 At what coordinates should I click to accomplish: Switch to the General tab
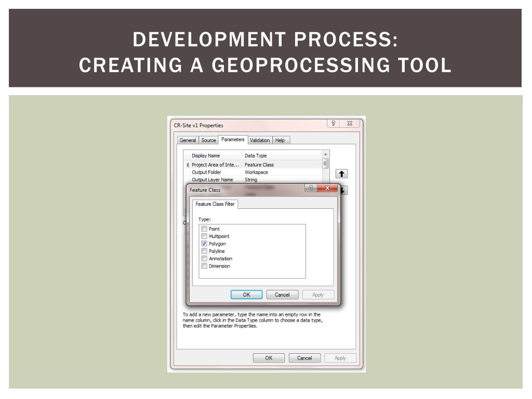188,140
